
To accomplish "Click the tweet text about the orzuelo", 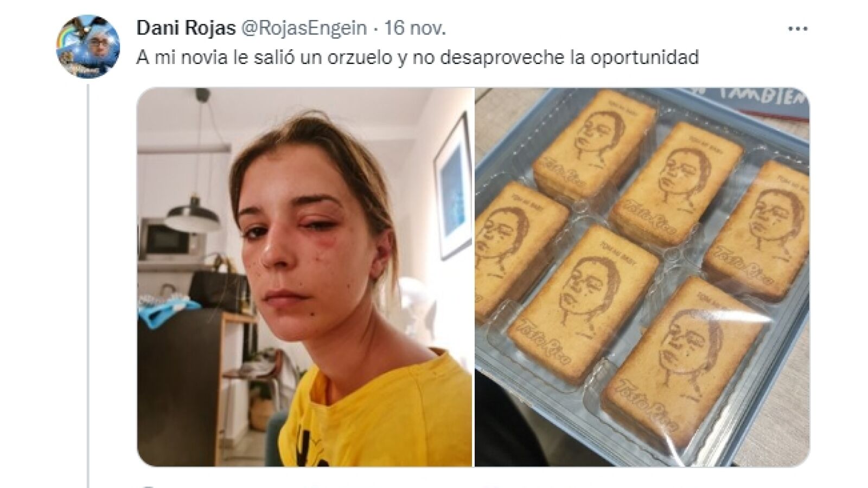I will coord(417,57).
